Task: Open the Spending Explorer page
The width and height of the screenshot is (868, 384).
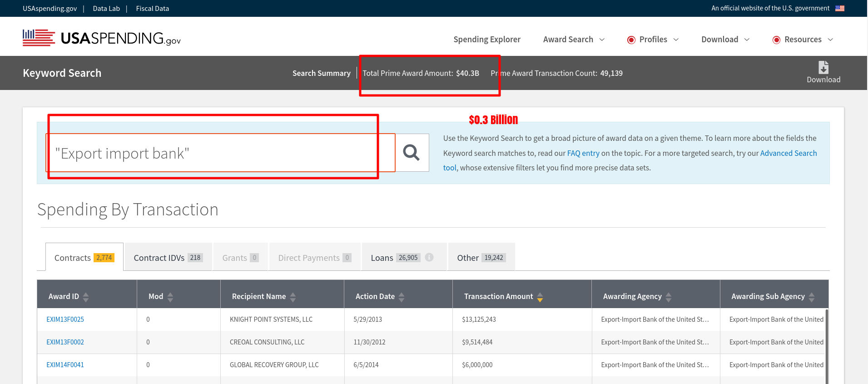Action: point(487,40)
